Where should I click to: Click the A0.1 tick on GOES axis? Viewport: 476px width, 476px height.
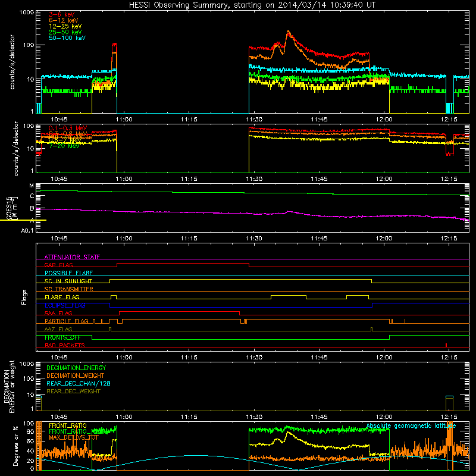(27, 230)
